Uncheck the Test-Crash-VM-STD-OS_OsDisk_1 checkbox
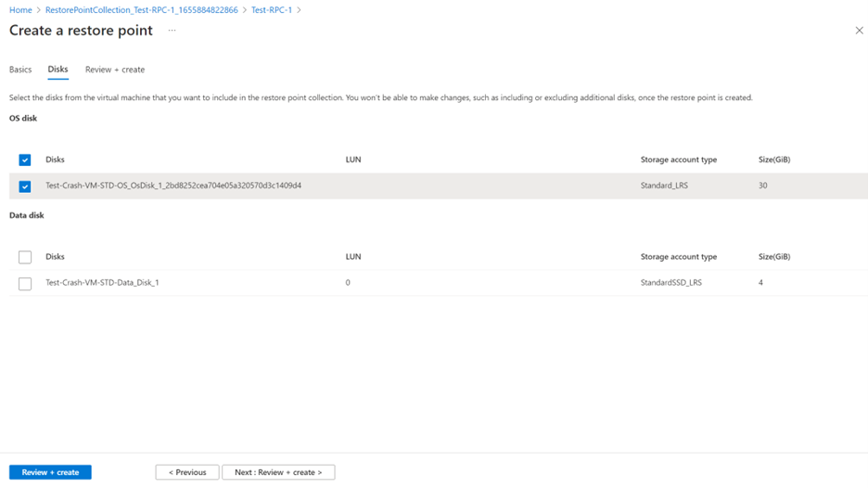This screenshot has width=868, height=488. point(25,186)
